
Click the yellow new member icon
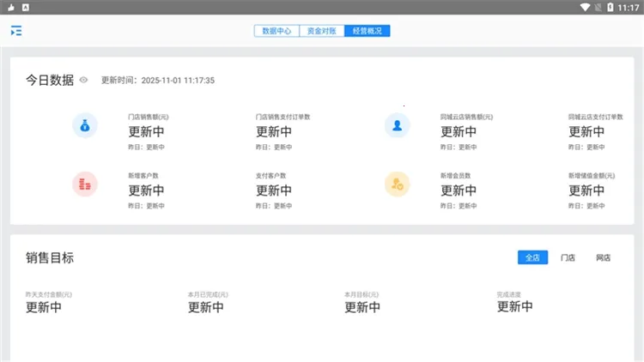[397, 184]
